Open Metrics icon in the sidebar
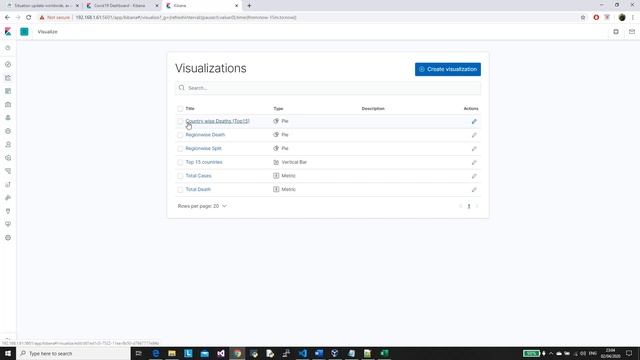The width and height of the screenshot is (640, 360). pos(8,144)
